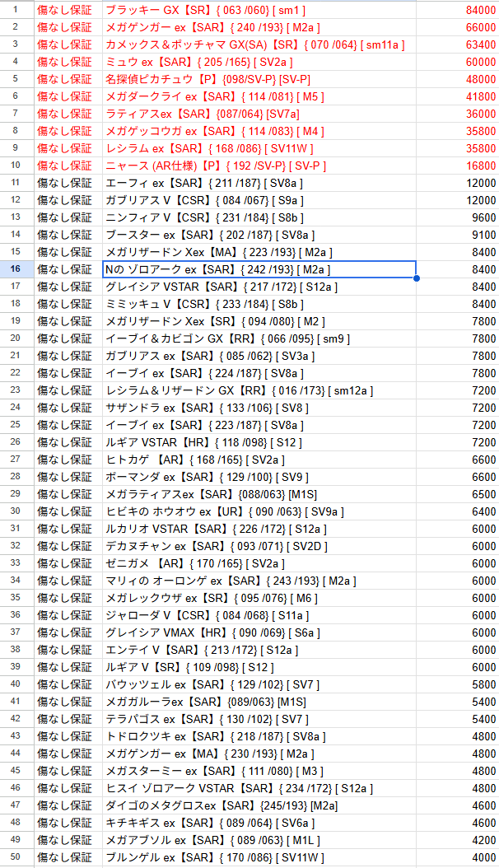Click the メガアブソル ex【SAR】 cell
Image resolution: width=499 pixels, height=868 pixels.
point(259,840)
